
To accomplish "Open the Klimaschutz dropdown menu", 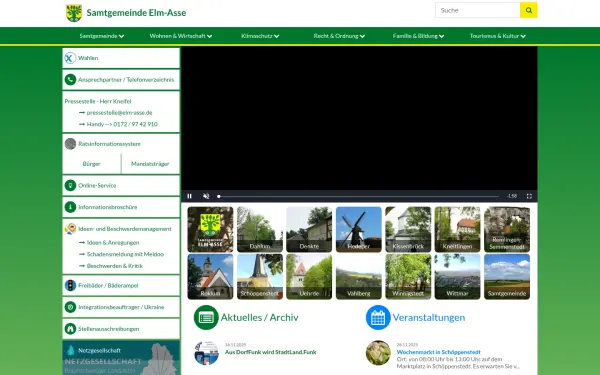I will (260, 36).
